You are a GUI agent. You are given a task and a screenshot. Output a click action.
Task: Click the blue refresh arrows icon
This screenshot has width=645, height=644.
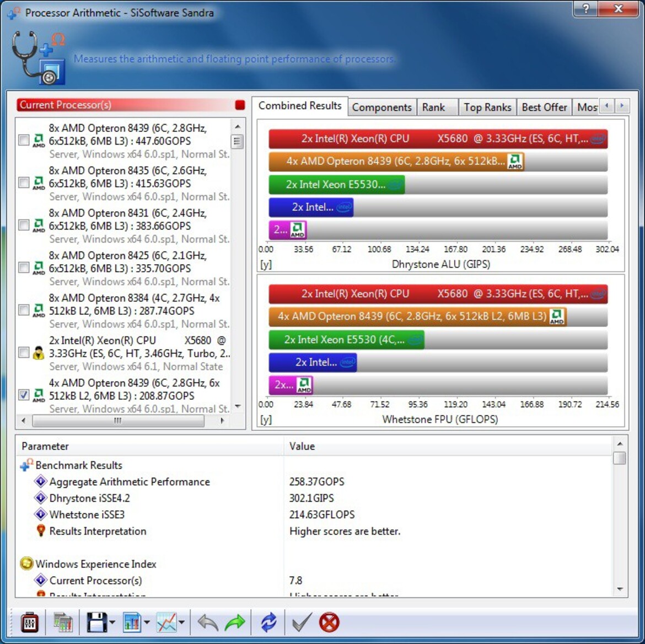click(x=268, y=622)
